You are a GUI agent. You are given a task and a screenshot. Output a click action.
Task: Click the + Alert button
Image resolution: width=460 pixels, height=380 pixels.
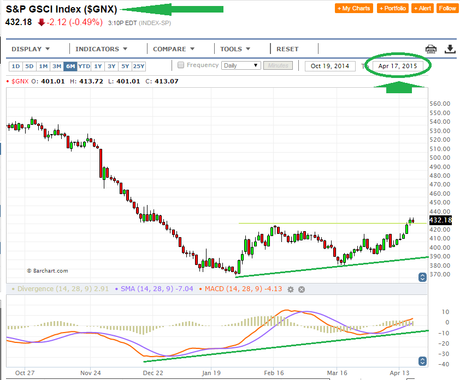point(422,8)
